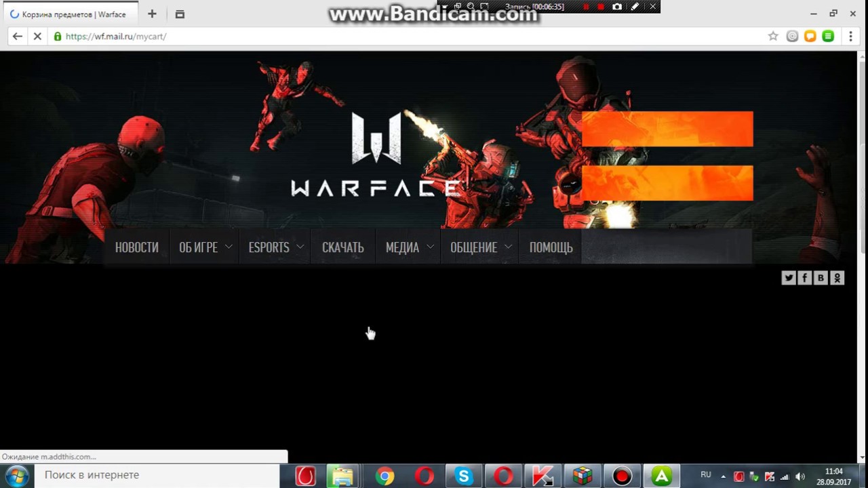Click the Warface logo in the header
Viewport: 868px width, 488px height.
pos(376,155)
